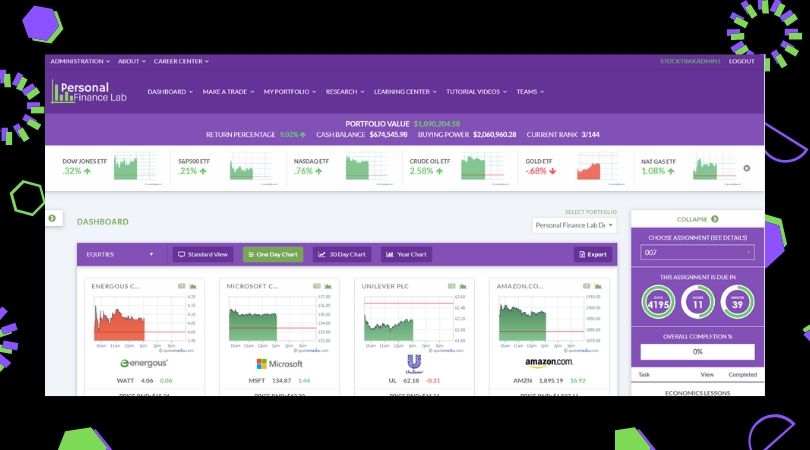Click the portfolio value amount
Screen dimensions: 810x450
[437, 124]
